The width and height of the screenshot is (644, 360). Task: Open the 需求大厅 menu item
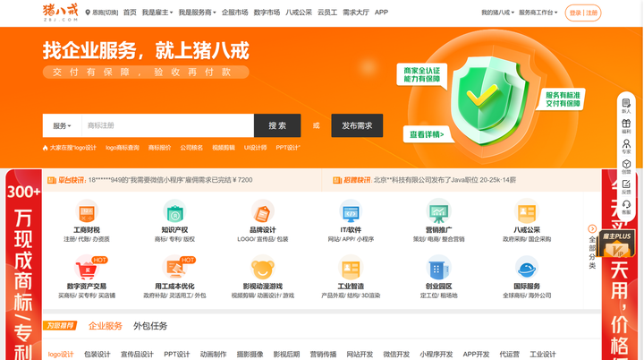356,13
